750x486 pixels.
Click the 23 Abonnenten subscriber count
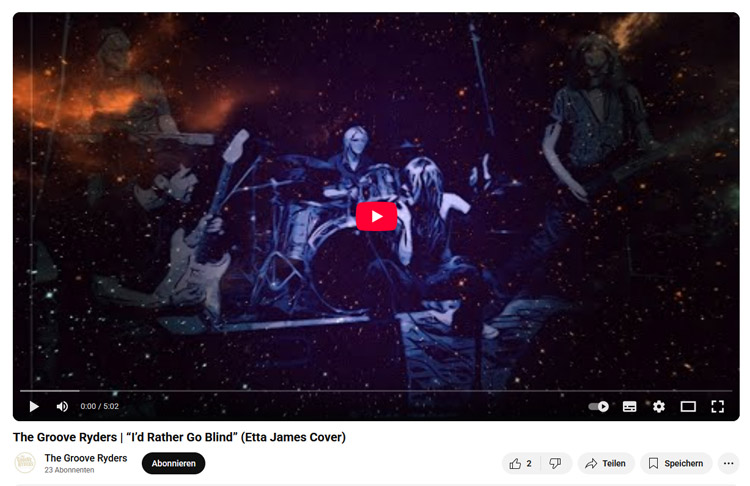pyautogui.click(x=69, y=470)
